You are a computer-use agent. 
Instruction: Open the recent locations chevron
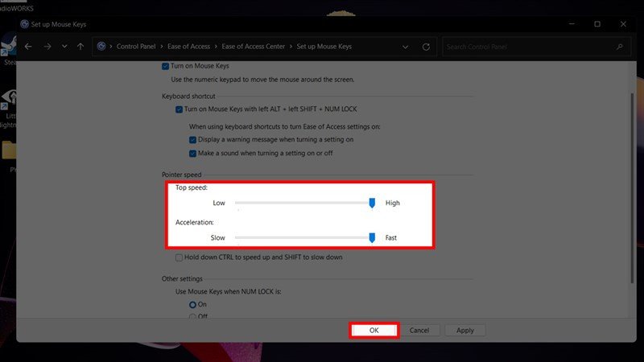tap(64, 47)
